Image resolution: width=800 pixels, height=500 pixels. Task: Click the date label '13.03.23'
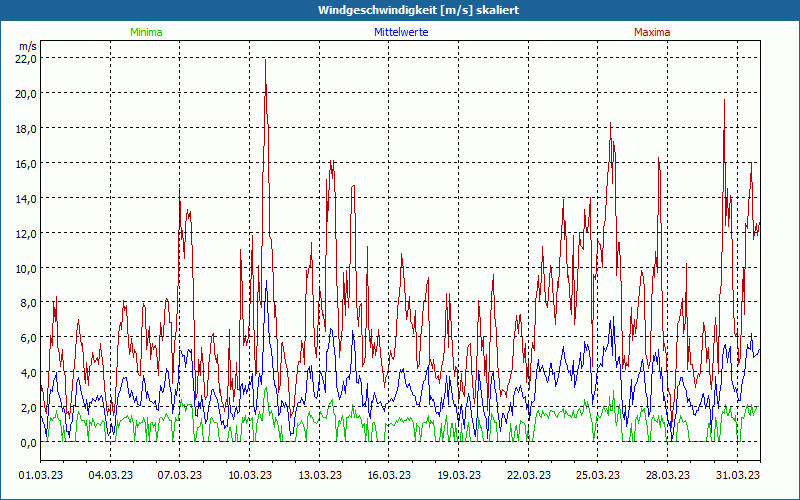click(319, 476)
